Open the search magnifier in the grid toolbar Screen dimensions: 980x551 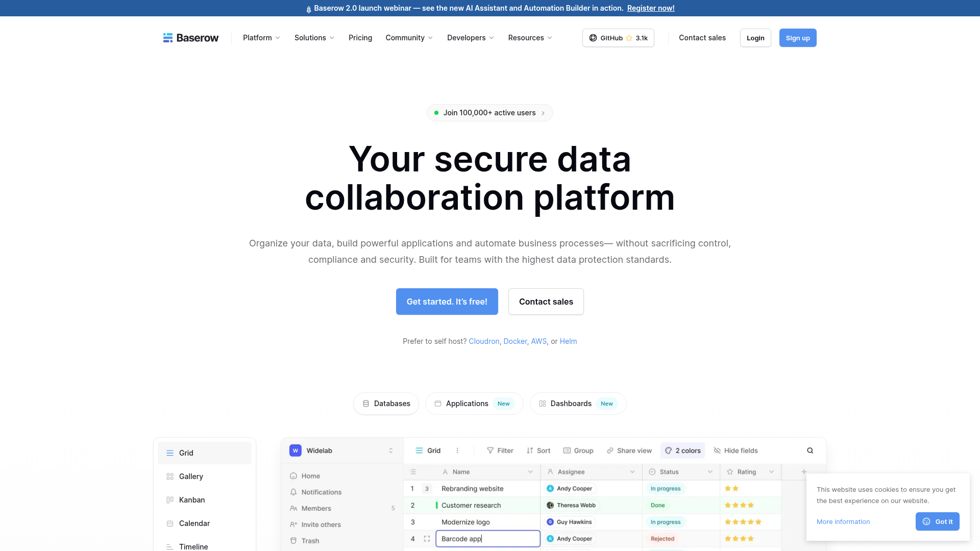tap(810, 450)
